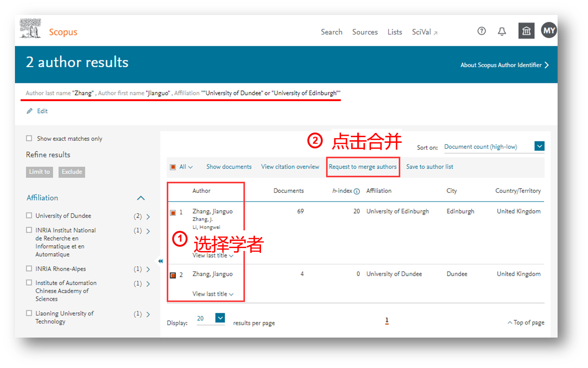Check Liaoning University of Technology filter
The height and width of the screenshot is (368, 588).
pos(29,313)
